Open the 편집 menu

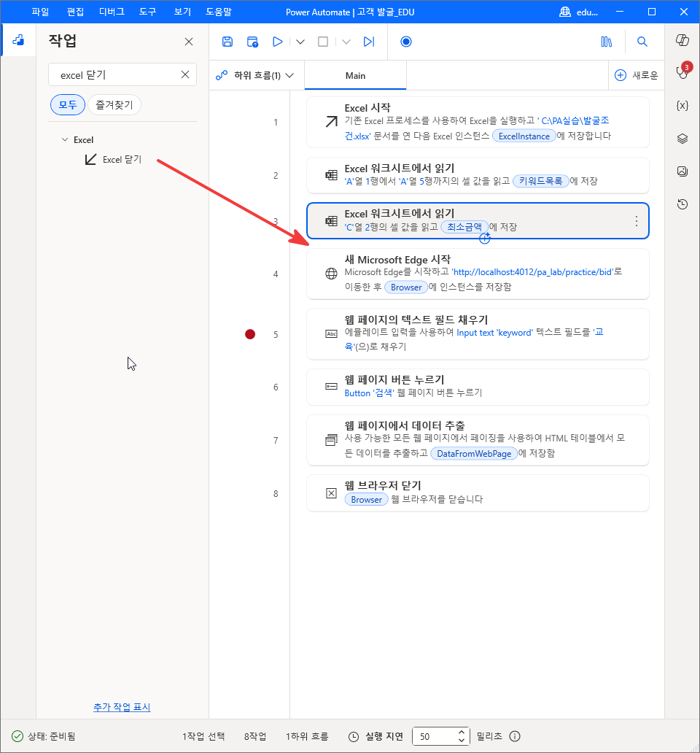[x=75, y=12]
